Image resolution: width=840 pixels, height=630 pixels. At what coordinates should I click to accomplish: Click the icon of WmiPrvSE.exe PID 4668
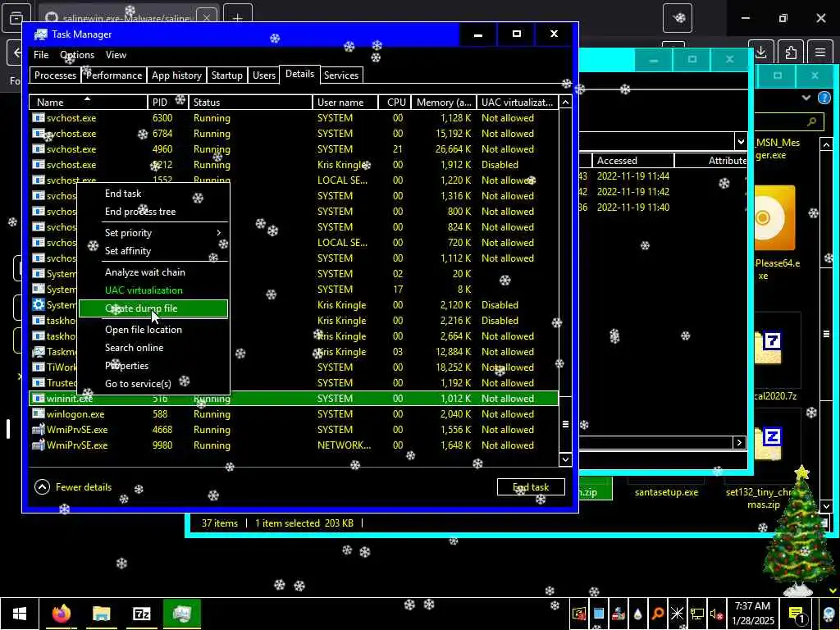tap(38, 430)
